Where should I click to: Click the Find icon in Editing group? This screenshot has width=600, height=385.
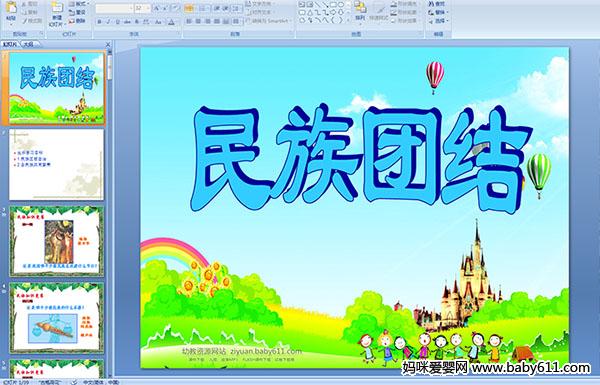(438, 4)
